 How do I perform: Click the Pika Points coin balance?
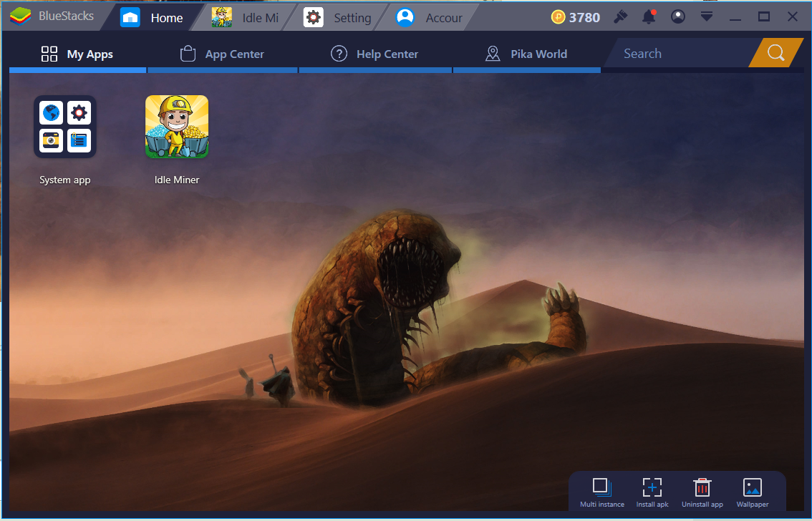tap(576, 17)
